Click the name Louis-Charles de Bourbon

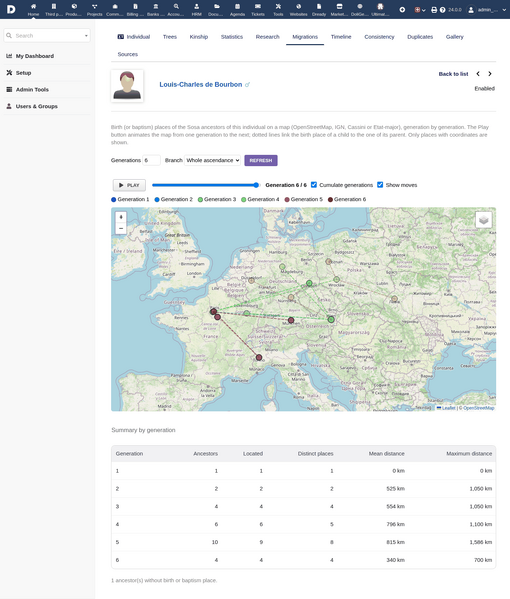(x=201, y=84)
